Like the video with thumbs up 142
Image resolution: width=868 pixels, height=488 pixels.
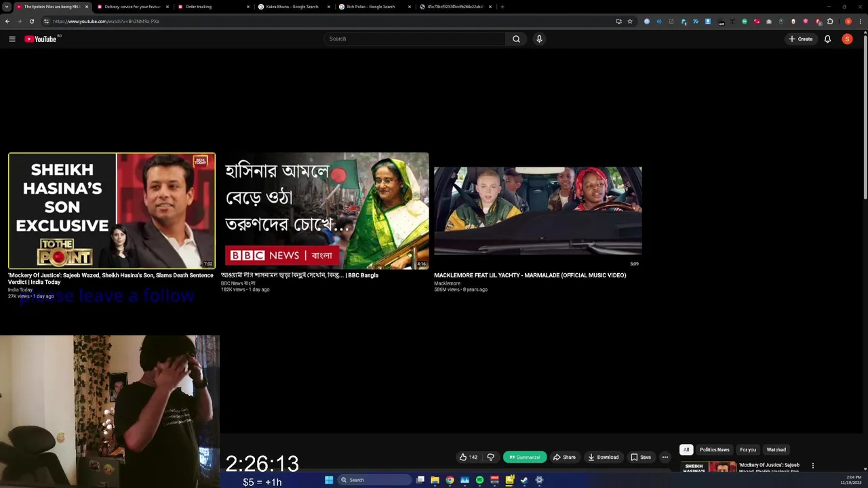click(x=469, y=457)
